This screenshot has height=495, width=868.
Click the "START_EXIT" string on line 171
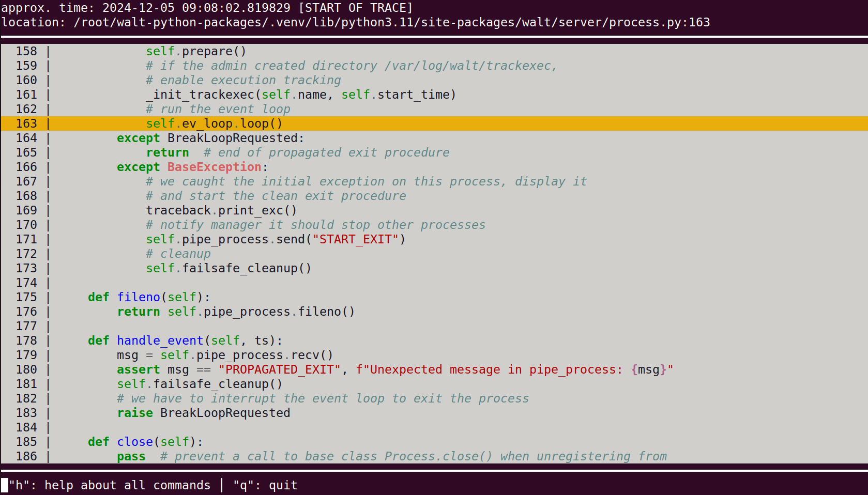[x=356, y=240]
